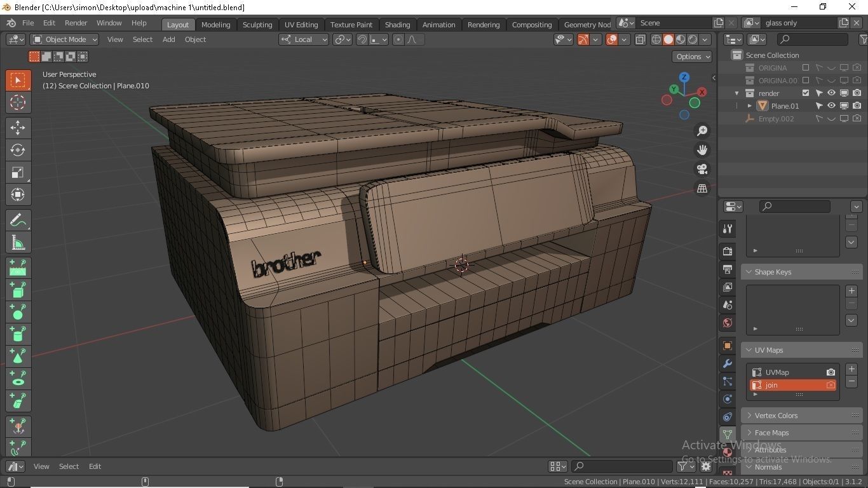Select the green Object Data Properties triangle tab
This screenshot has height=488, width=868.
pyautogui.click(x=727, y=435)
